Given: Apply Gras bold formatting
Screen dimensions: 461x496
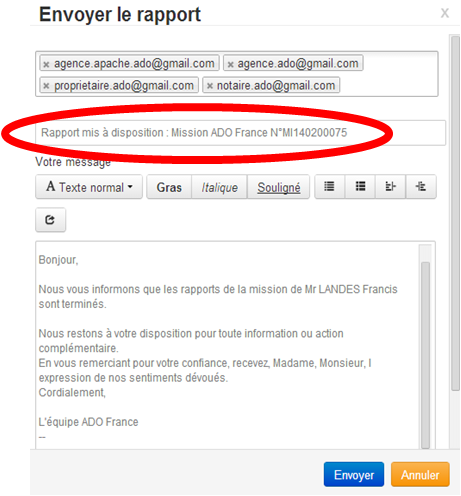Looking at the screenshot, I should point(169,187).
